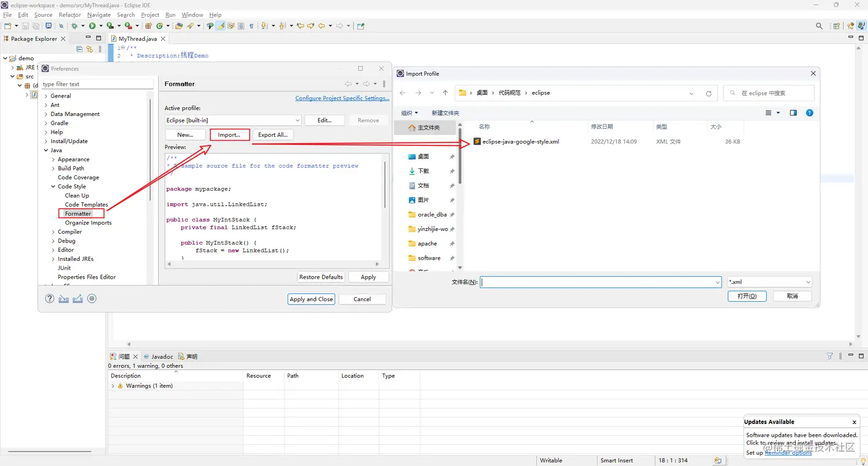Open Package Explorer view menu dots
868x466 pixels.
[x=99, y=49]
